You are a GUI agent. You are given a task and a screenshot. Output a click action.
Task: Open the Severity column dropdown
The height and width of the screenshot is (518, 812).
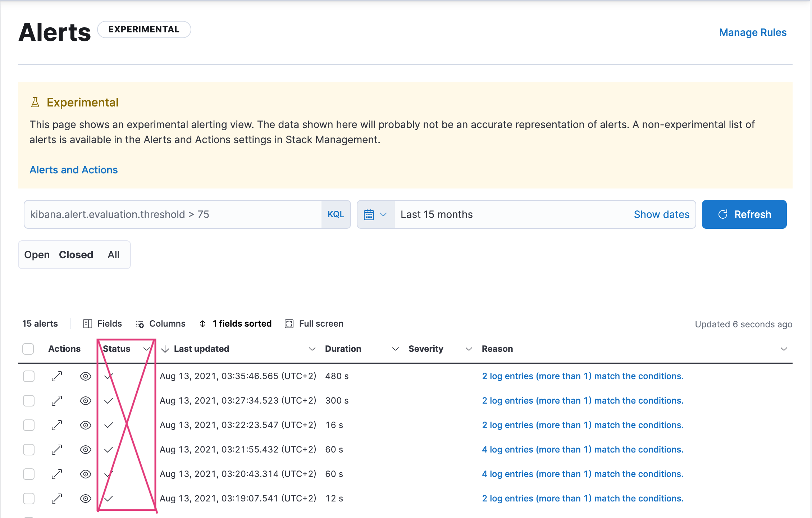(x=469, y=349)
